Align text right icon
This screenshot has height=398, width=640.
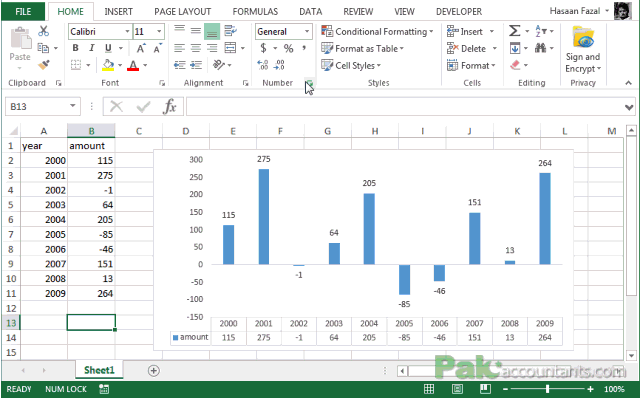pyautogui.click(x=212, y=48)
